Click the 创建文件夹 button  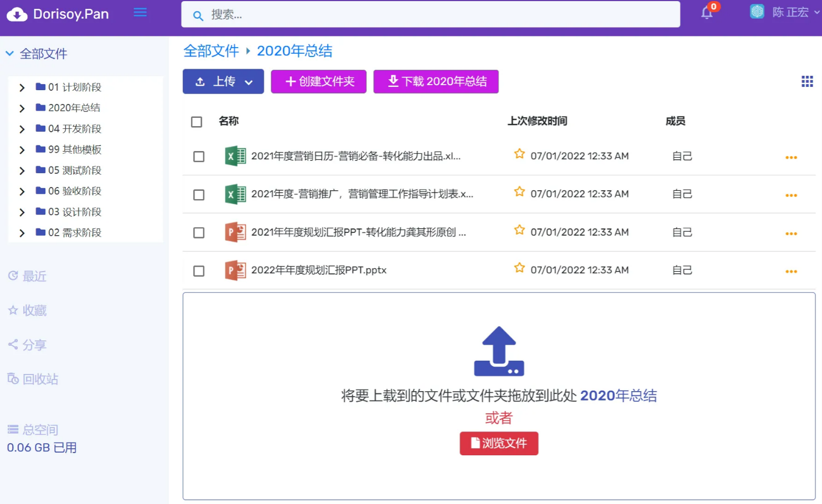coord(319,81)
